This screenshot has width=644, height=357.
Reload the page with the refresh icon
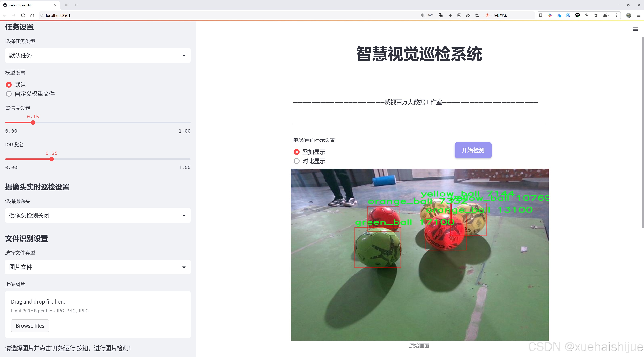(x=23, y=15)
